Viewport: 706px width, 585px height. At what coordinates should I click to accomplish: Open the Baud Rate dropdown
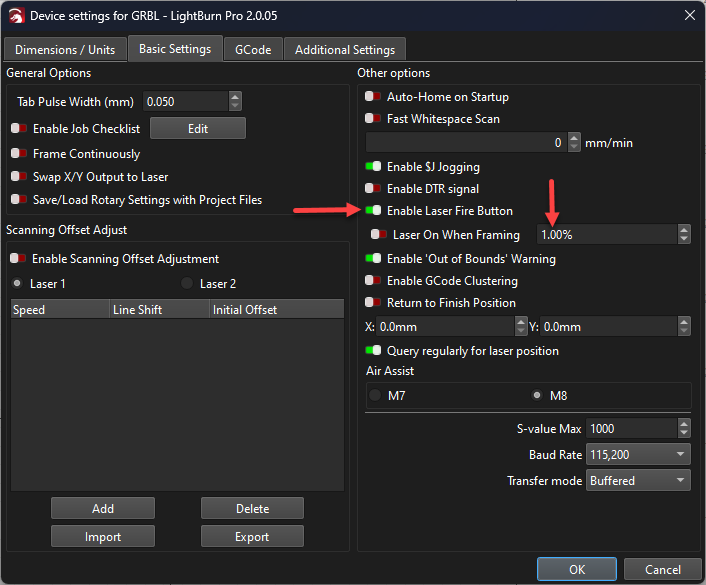point(639,455)
